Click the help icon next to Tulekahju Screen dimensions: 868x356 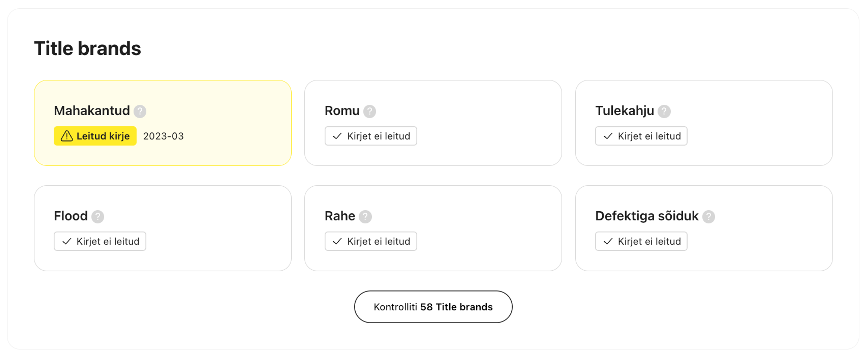tap(664, 111)
